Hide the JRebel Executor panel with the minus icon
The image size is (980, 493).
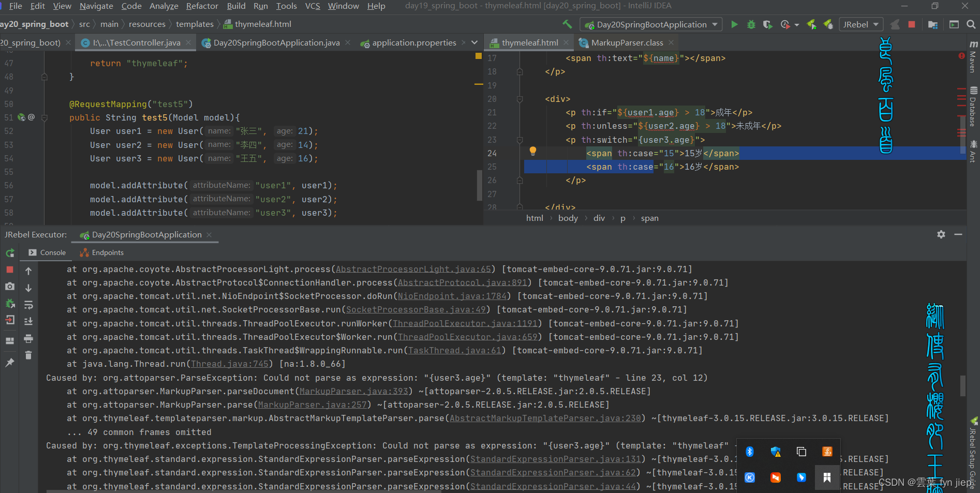[958, 234]
